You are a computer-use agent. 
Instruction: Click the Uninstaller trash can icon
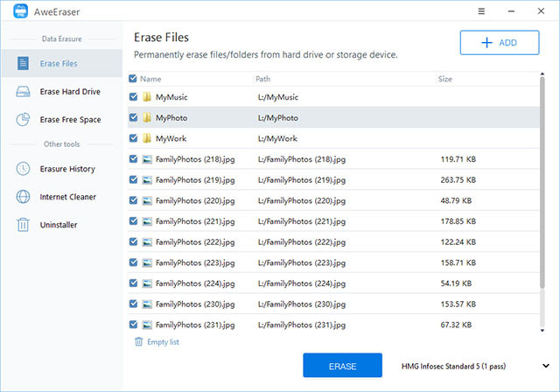pyautogui.click(x=24, y=225)
